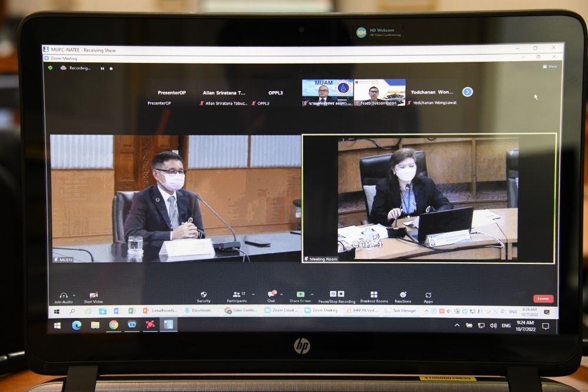The image size is (588, 392).
Task: Select the OPPL3 participant tile
Action: [x=276, y=93]
